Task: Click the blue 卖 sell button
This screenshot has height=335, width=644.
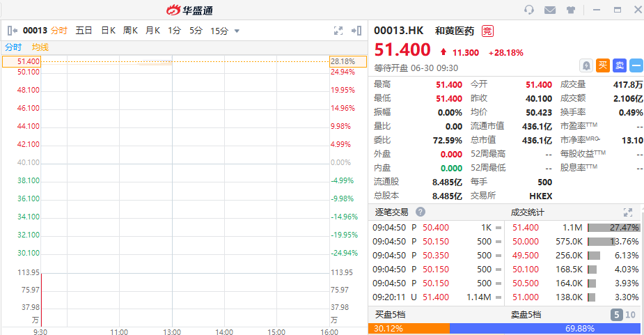Action: click(x=620, y=65)
